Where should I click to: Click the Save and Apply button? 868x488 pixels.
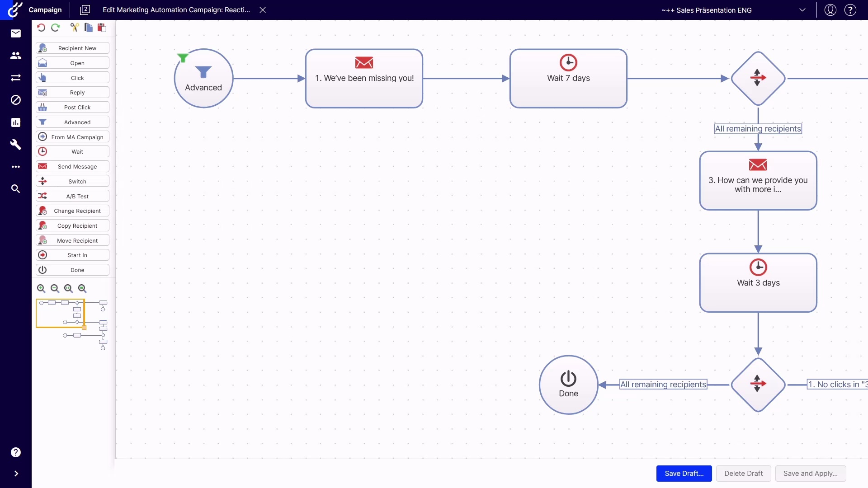pos(810,473)
